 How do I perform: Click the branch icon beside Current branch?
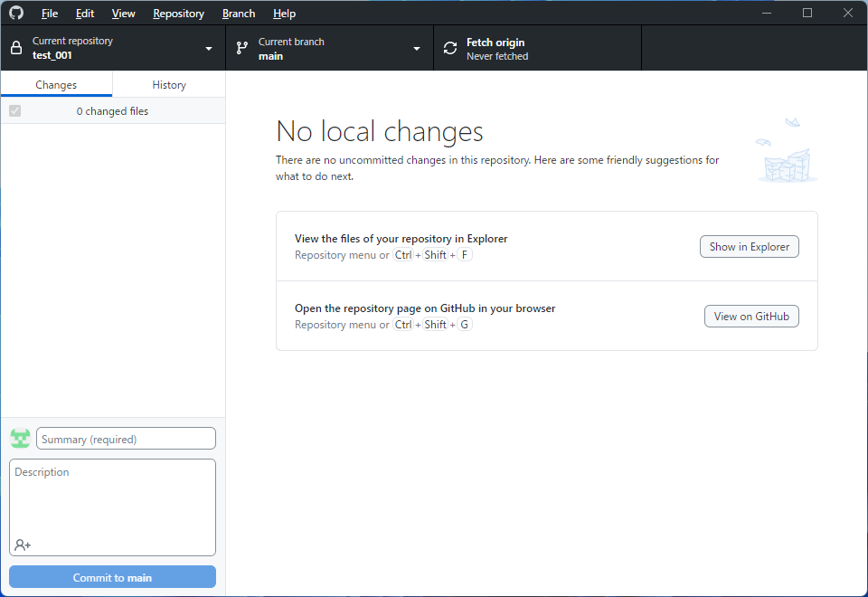(242, 48)
